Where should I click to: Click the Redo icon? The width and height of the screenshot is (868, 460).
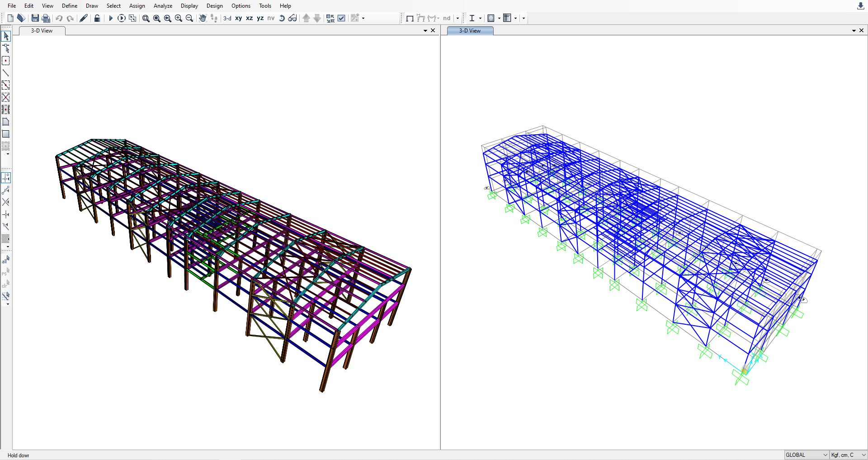pos(70,18)
